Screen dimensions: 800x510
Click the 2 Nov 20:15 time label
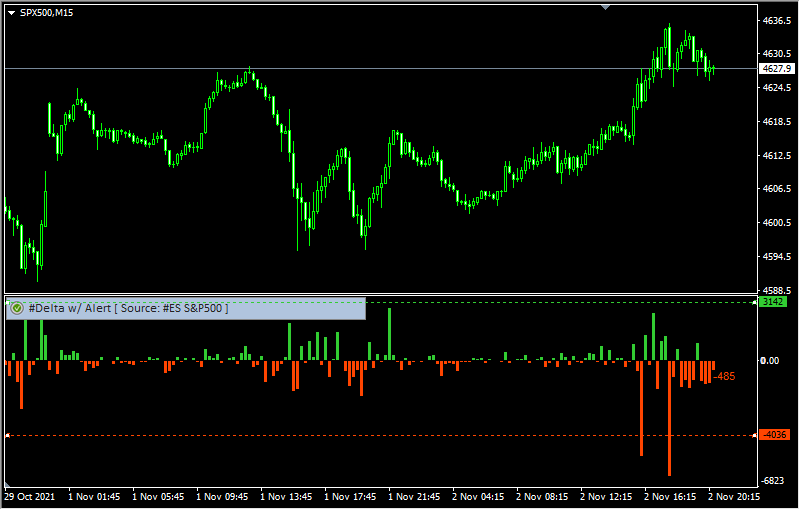(x=734, y=496)
